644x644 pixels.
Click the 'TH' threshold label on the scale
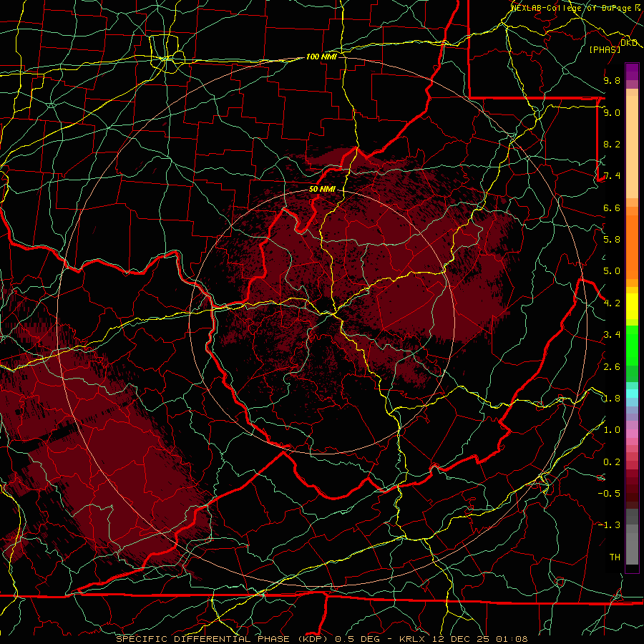(615, 557)
